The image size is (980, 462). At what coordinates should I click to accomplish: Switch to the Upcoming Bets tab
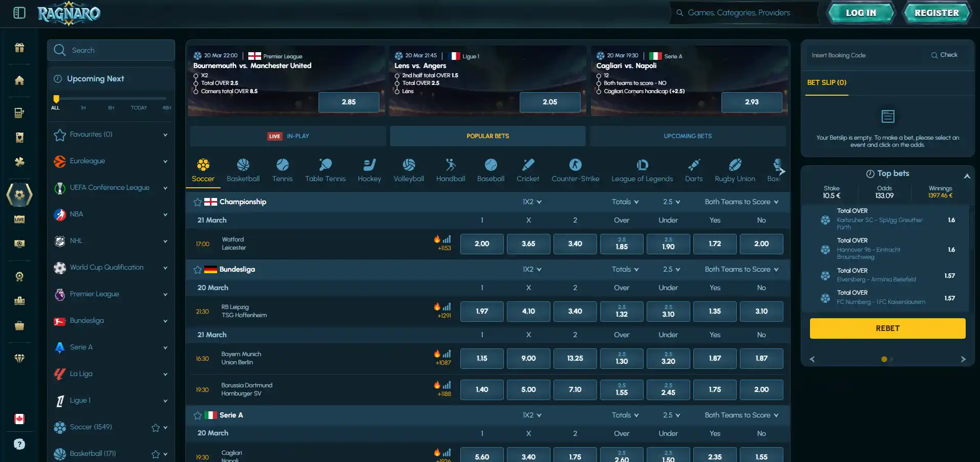point(688,136)
